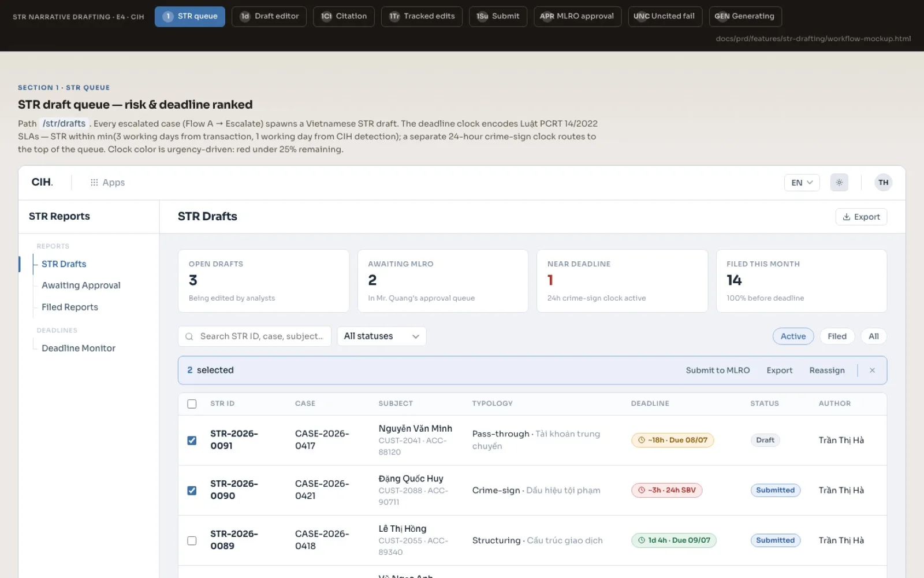Open Awaiting Approval in sidebar
The height and width of the screenshot is (578, 924).
[81, 286]
